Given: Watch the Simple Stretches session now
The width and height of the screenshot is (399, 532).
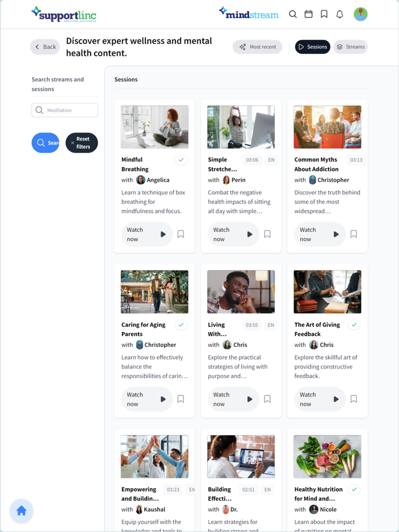Looking at the screenshot, I should click(234, 234).
